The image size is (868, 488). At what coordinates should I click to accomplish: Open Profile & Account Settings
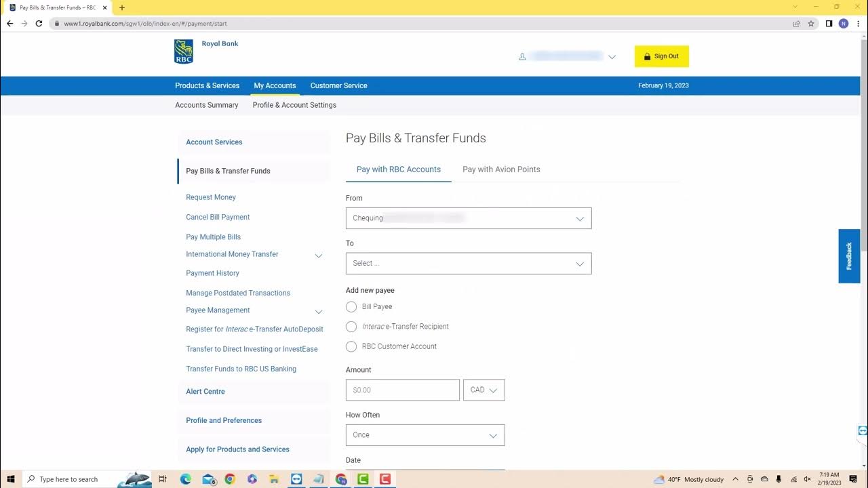294,105
